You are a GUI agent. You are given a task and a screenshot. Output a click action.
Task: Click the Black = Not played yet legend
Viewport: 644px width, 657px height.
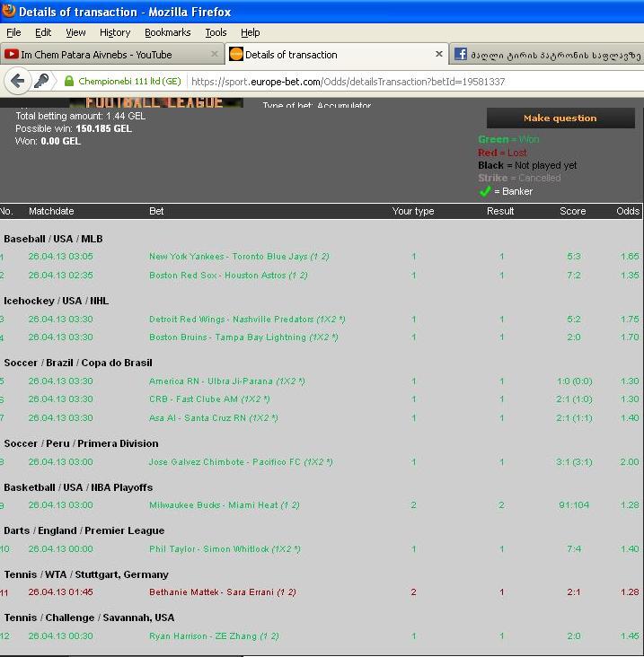[x=527, y=165]
